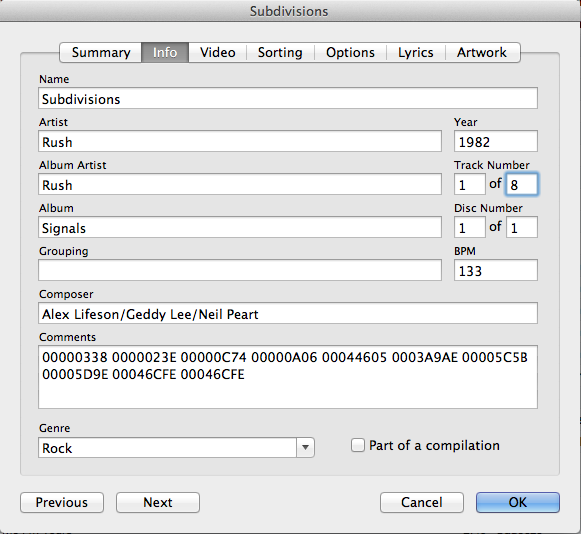Confirm changes with OK
Viewport: 581px width, 534px height.
[518, 503]
